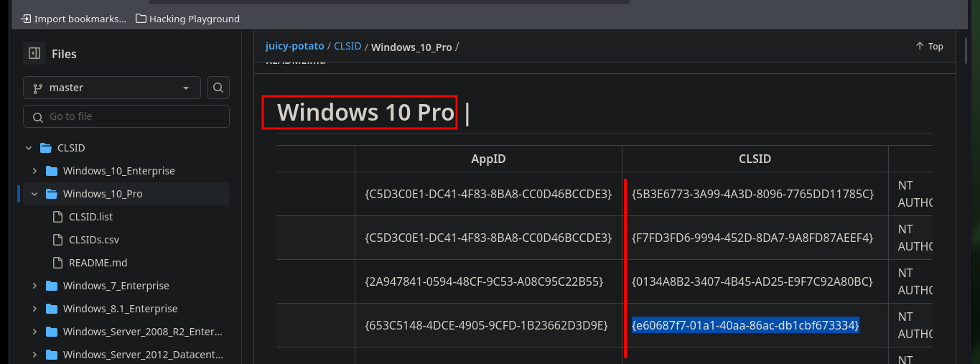This screenshot has height=364, width=980.
Task: Click the Windows 10 Pro heading
Action: (365, 113)
